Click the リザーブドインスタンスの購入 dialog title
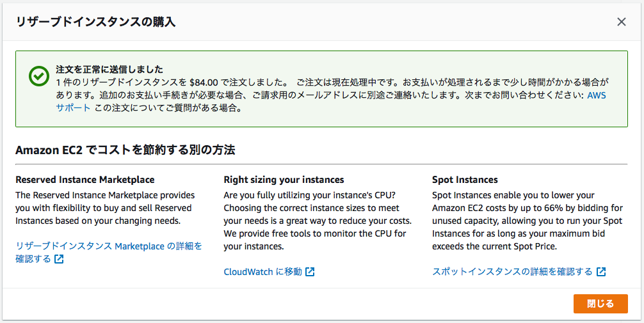The height and width of the screenshot is (323, 644). [x=95, y=22]
